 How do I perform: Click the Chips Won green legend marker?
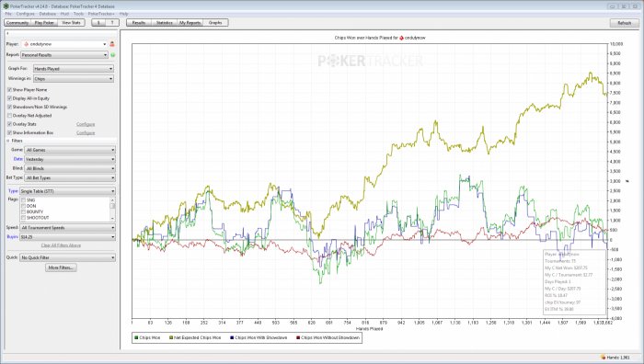(x=136, y=337)
